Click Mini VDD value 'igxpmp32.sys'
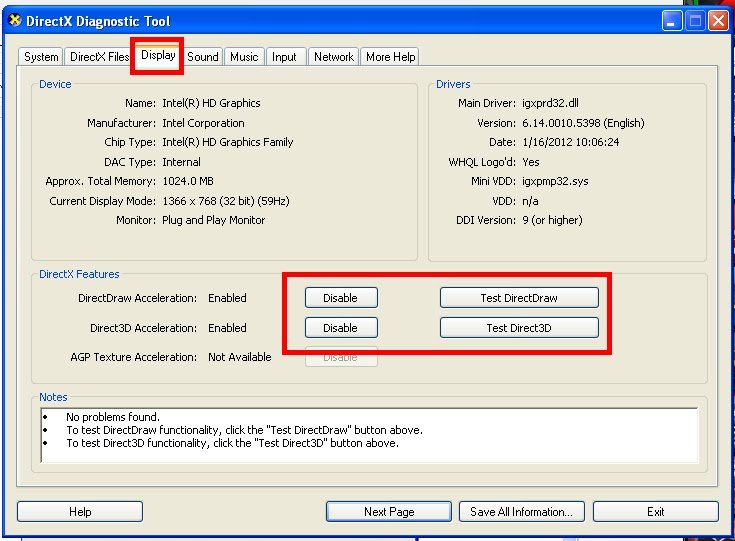 click(x=555, y=181)
